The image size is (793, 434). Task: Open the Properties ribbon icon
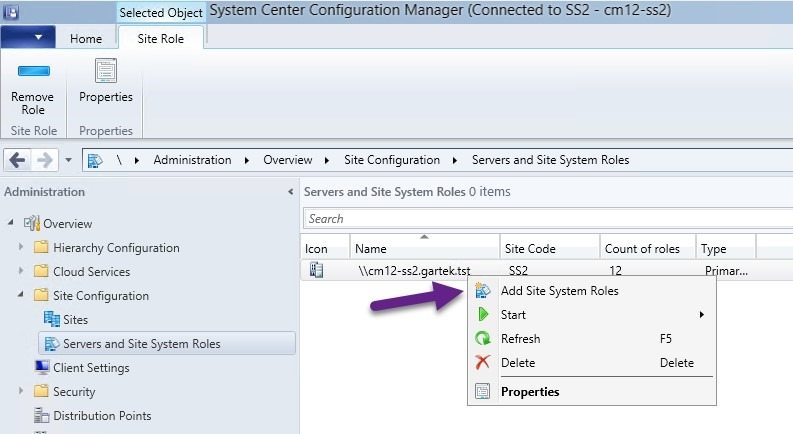coord(106,71)
